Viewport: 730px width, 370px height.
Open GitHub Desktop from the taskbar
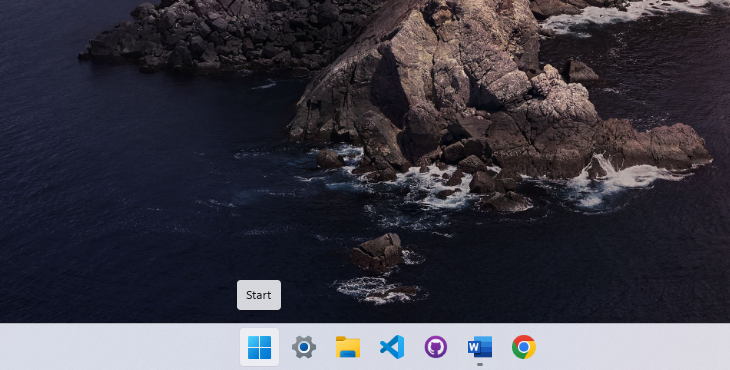(x=436, y=347)
